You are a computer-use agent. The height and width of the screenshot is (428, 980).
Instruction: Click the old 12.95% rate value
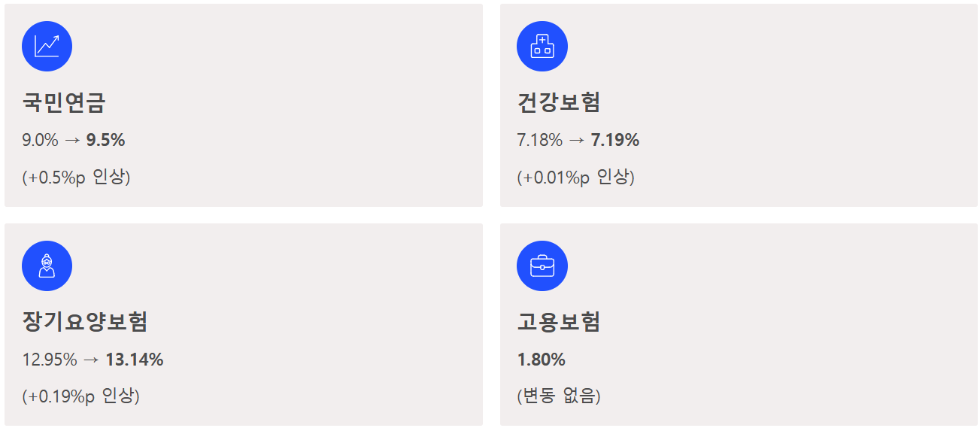click(50, 360)
